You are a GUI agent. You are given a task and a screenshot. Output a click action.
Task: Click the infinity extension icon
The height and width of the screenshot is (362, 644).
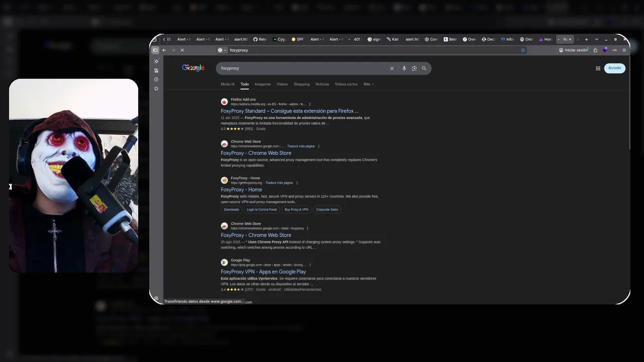[x=615, y=50]
